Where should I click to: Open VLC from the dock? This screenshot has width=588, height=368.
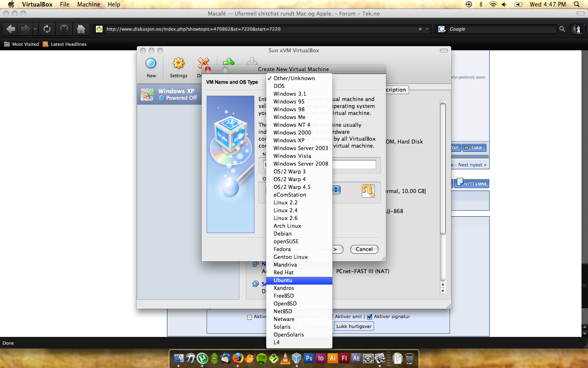click(x=285, y=359)
